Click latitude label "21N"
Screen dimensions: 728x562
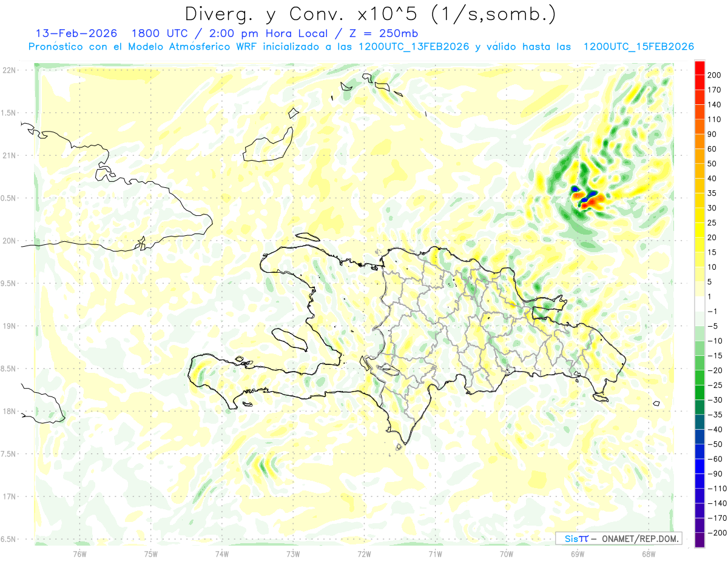[9, 155]
